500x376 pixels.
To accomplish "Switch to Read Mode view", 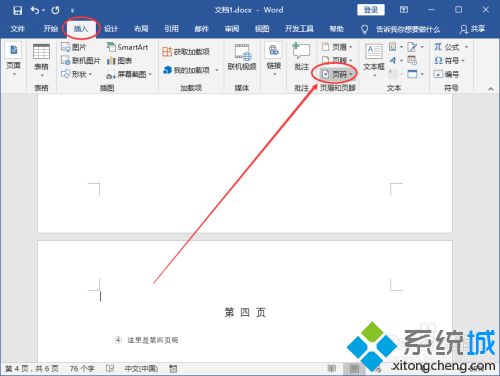I will (332, 368).
